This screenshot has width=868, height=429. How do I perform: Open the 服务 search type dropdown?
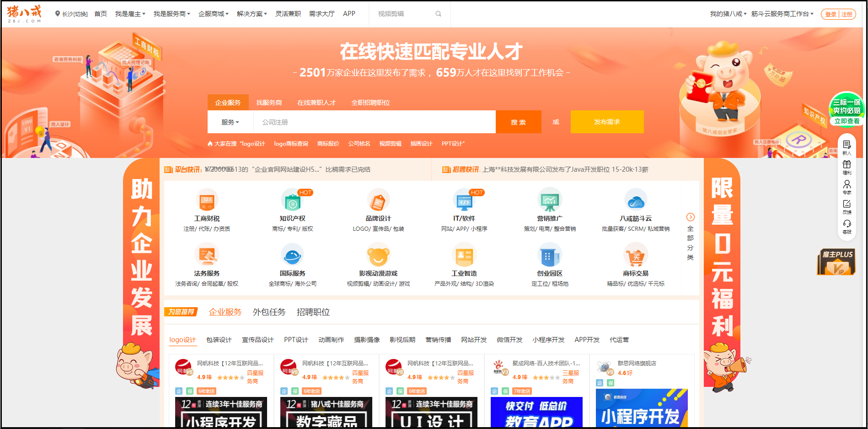point(230,122)
